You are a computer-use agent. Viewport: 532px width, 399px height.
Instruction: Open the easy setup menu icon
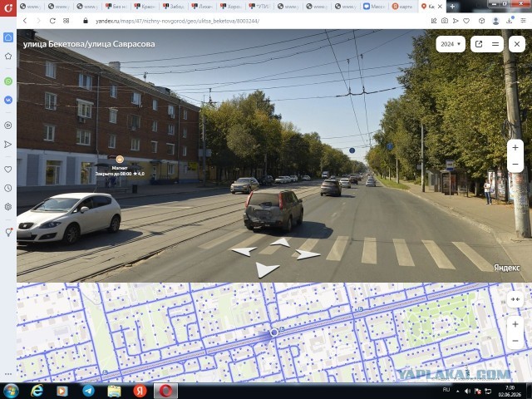[x=523, y=21]
